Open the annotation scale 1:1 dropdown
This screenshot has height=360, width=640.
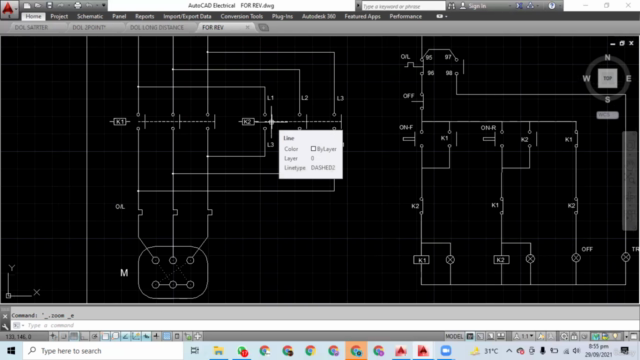524,337
